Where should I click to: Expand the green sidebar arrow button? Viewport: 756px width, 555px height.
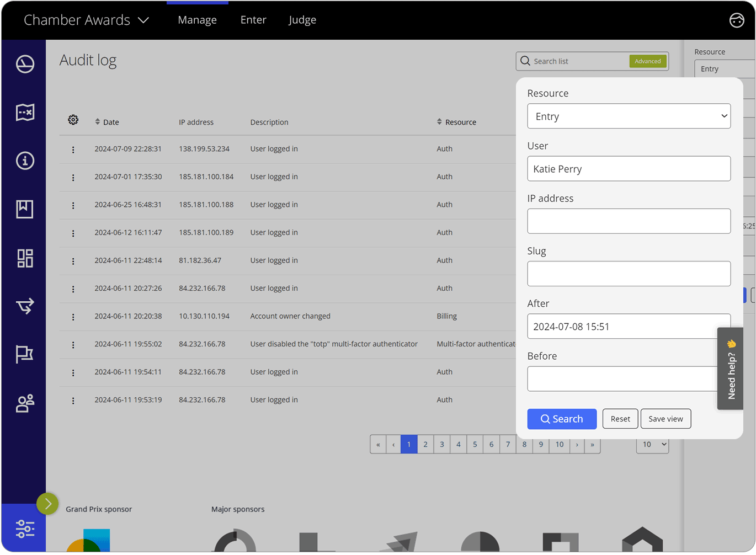47,504
